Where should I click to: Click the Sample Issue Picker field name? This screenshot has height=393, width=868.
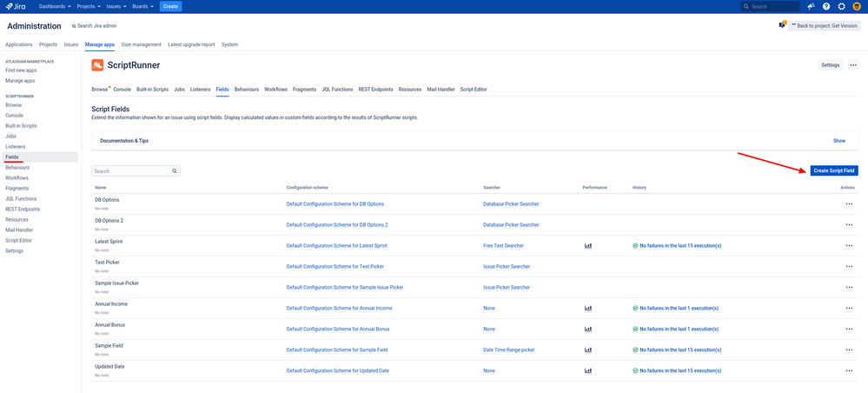click(116, 283)
